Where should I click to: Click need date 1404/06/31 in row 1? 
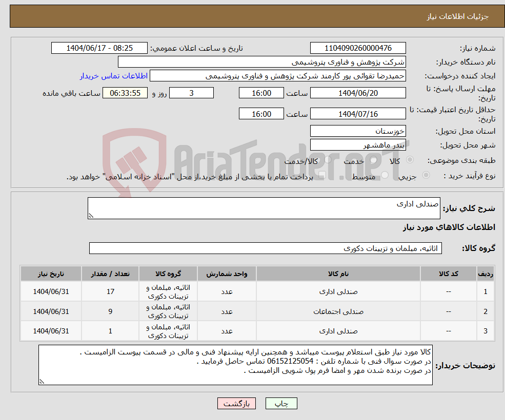(x=51, y=291)
